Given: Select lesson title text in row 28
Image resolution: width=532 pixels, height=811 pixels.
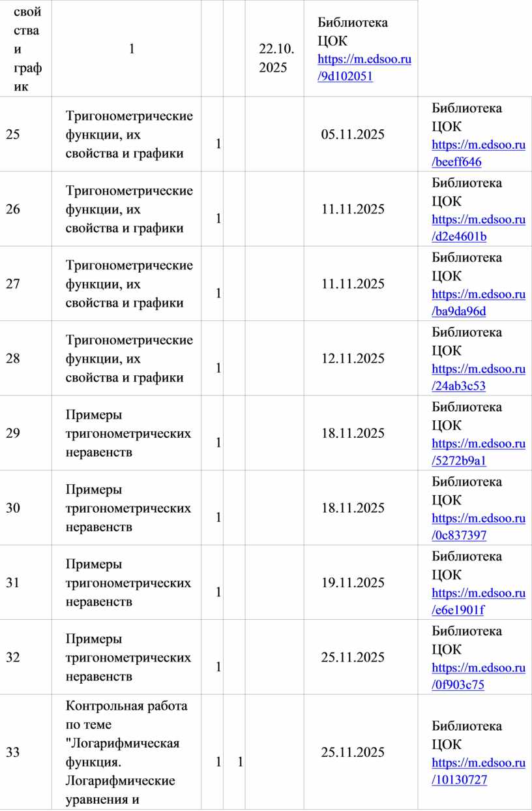Looking at the screenshot, I should click(x=129, y=359).
